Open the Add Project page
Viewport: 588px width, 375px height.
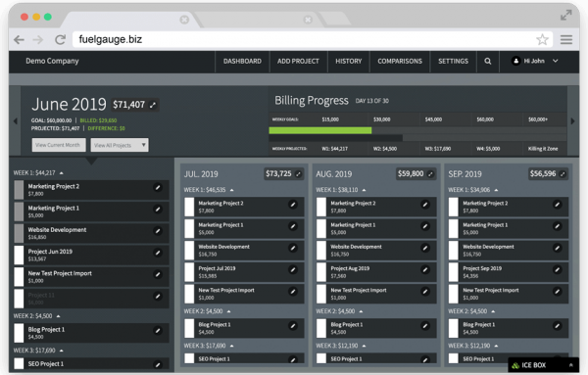298,61
